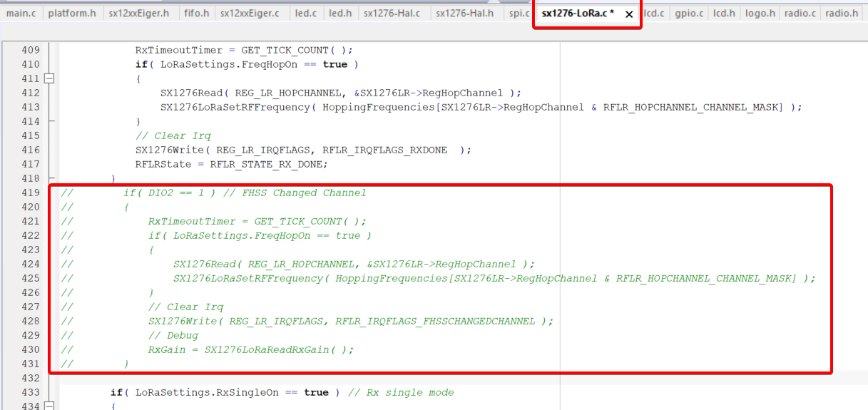This screenshot has height=410, width=868.
Task: Switch to the main.c tab
Action: click(21, 14)
